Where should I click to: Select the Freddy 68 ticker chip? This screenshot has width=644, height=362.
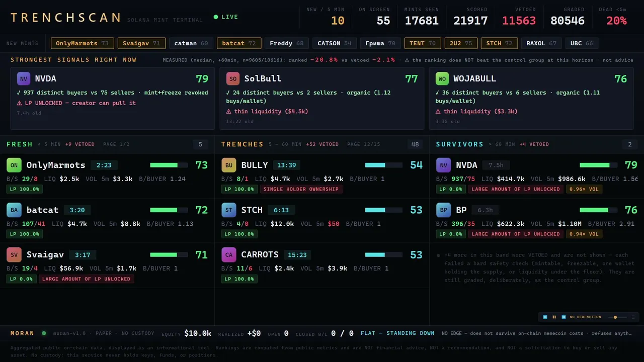pyautogui.click(x=287, y=43)
